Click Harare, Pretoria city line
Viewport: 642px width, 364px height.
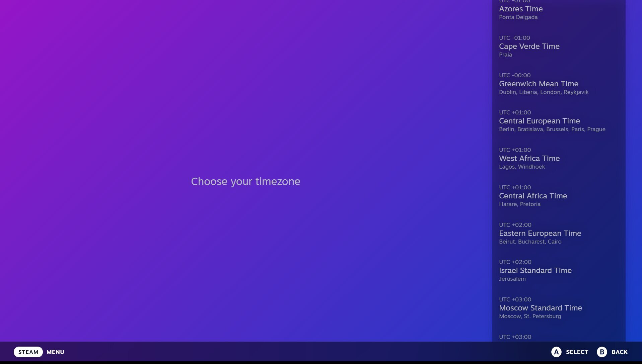coord(520,204)
